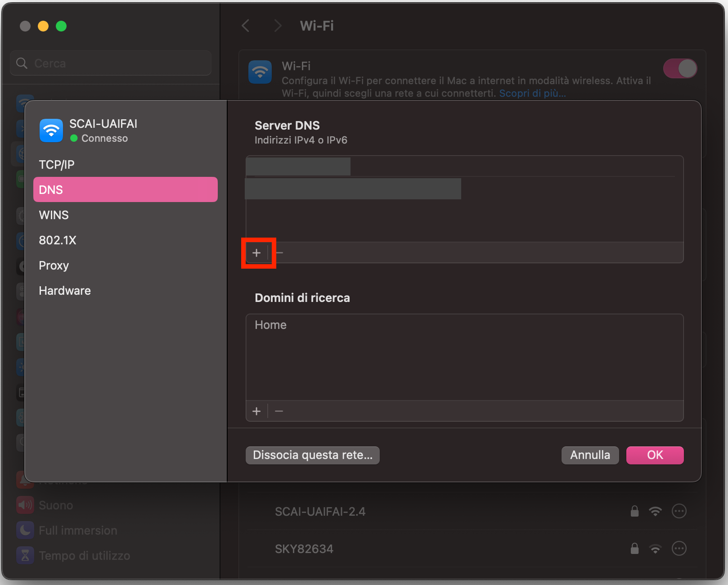Open the Scopri di più link
The height and width of the screenshot is (585, 728).
coord(532,94)
